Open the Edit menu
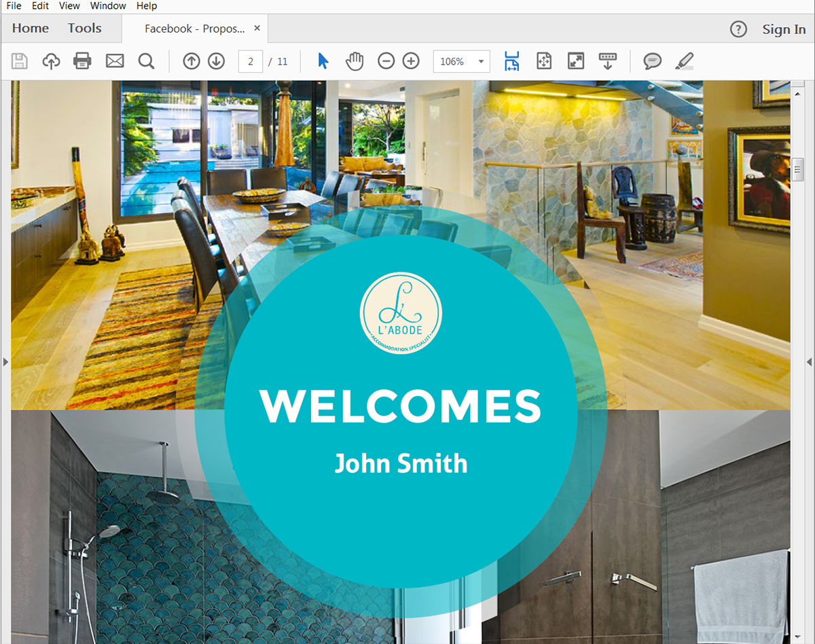The image size is (815, 644). 40,5
